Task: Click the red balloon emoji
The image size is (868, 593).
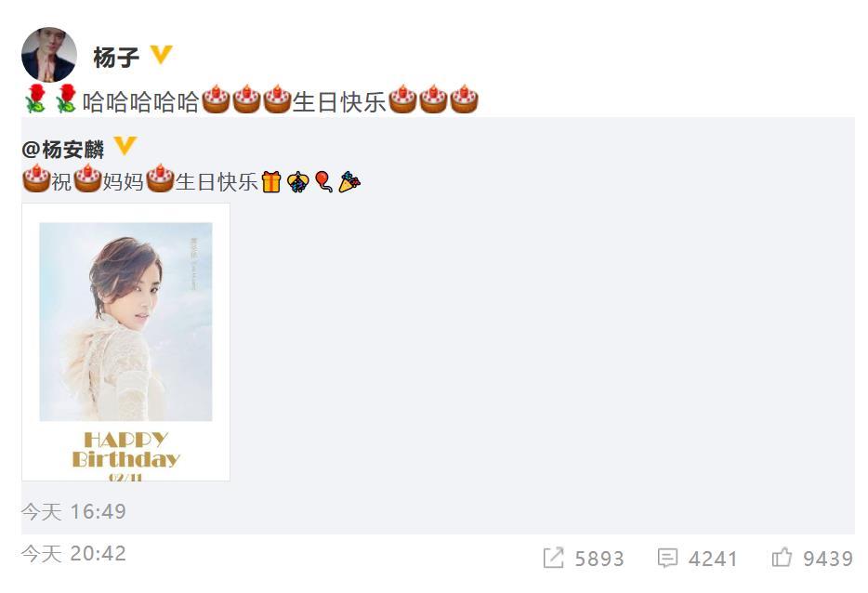Action: click(x=323, y=181)
